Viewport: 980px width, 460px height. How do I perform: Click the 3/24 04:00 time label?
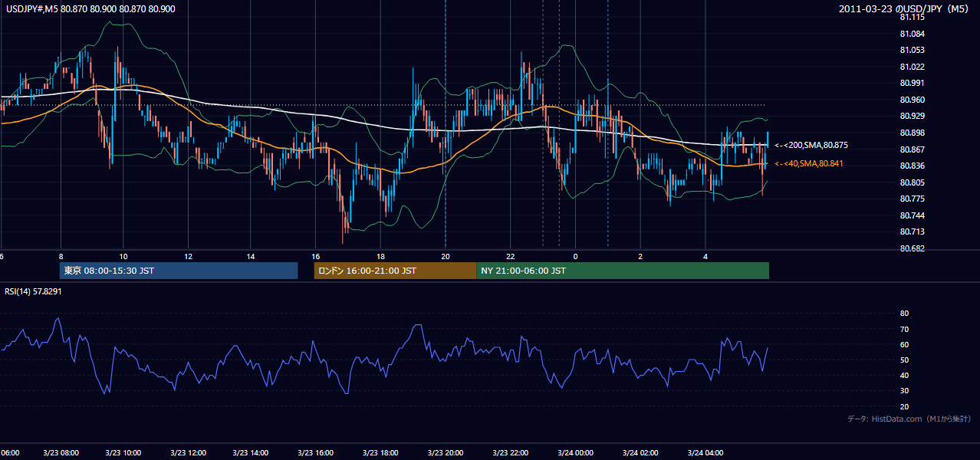pyautogui.click(x=705, y=453)
